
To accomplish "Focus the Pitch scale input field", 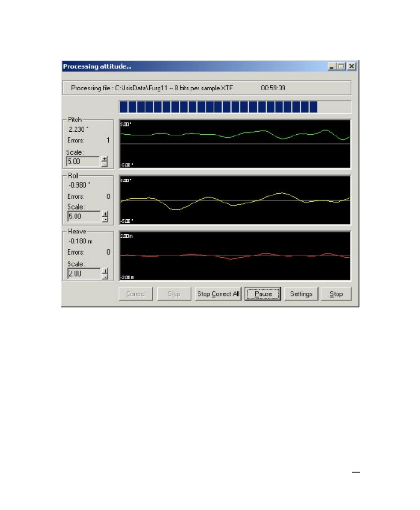I will [83, 161].
